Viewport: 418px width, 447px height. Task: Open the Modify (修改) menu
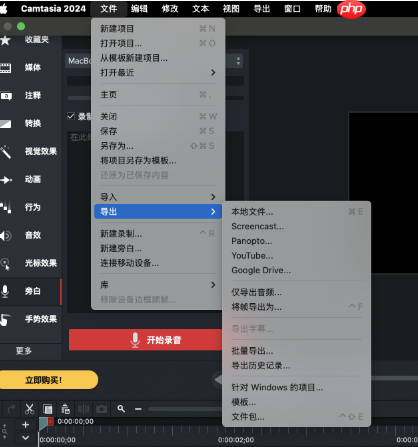click(x=170, y=9)
